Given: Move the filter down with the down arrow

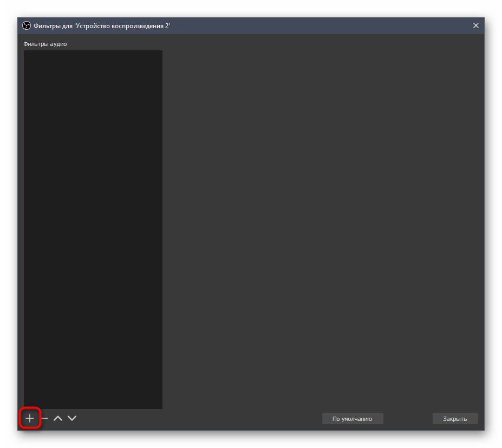Looking at the screenshot, I should point(72,418).
